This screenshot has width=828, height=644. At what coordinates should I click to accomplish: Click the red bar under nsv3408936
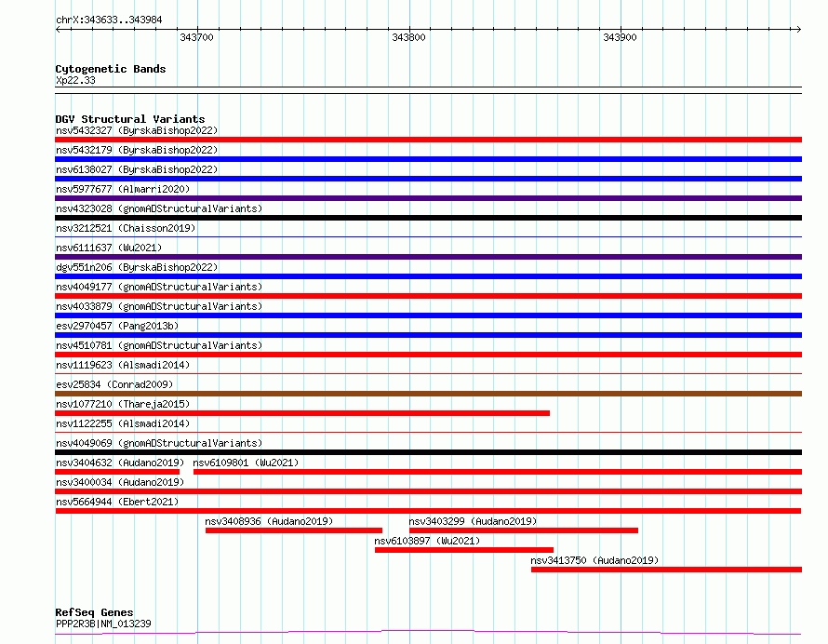(294, 530)
